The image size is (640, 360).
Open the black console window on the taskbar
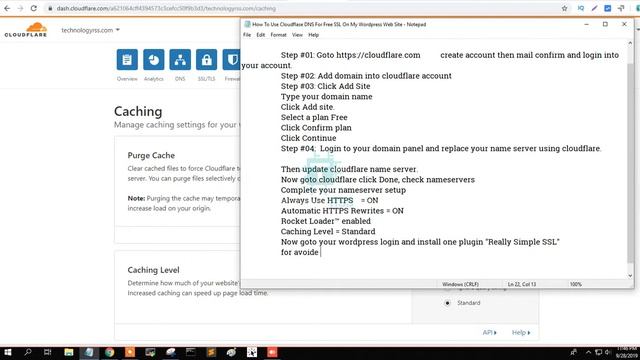[191, 352]
